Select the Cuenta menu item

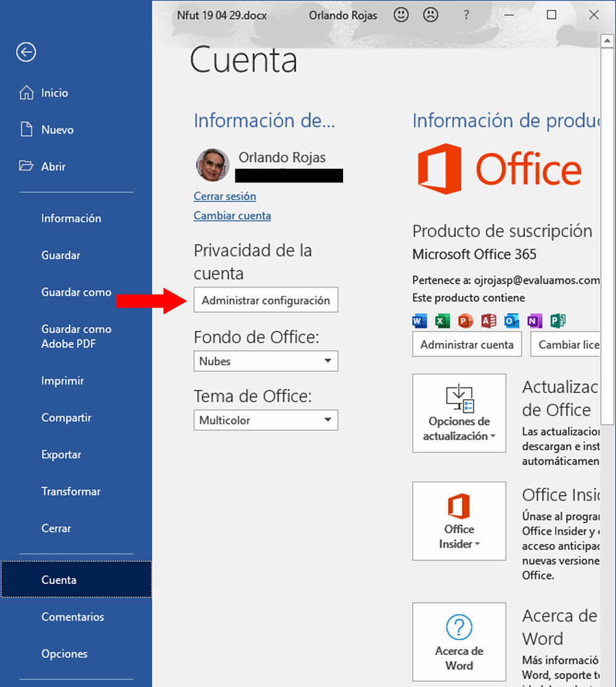76,579
